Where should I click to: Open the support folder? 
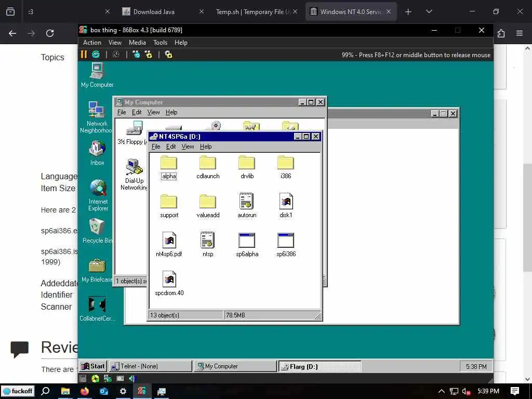point(169,206)
